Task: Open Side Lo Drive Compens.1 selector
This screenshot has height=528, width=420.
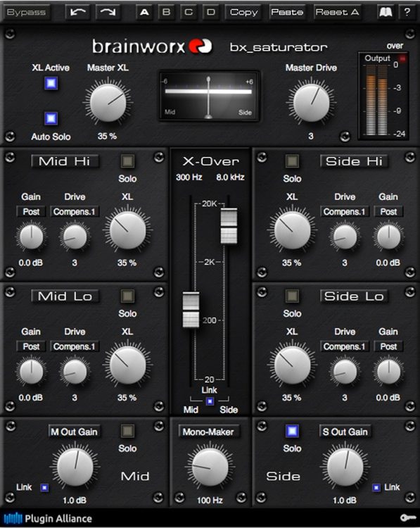Action: pos(344,346)
